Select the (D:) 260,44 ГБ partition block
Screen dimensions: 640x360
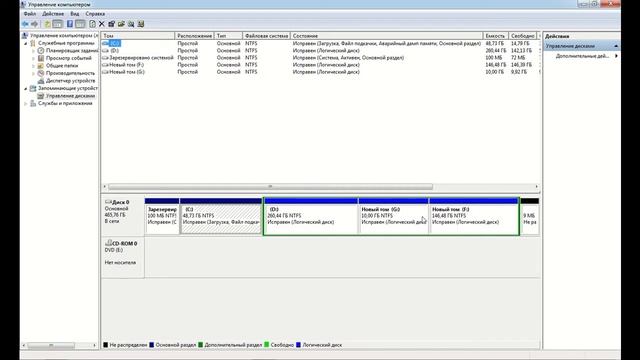click(311, 216)
